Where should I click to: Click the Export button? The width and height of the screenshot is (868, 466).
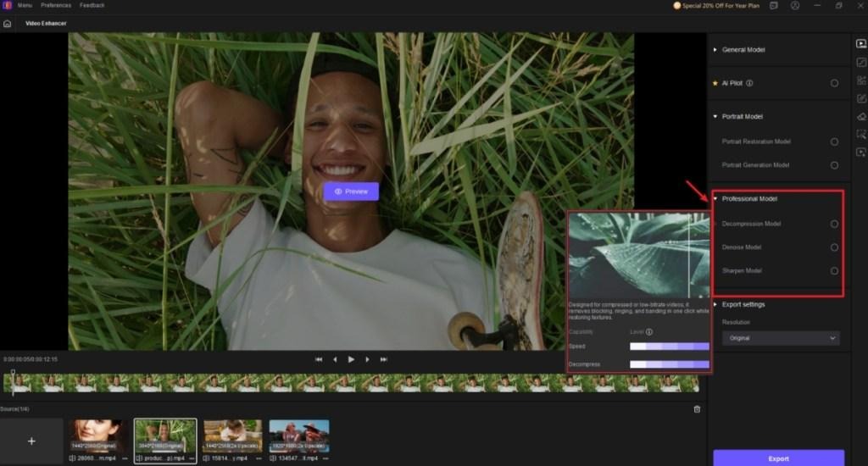click(x=778, y=458)
